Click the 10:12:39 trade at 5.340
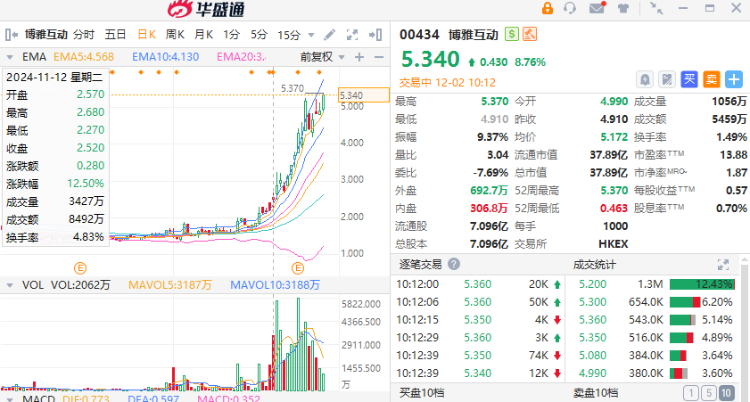This screenshot has width=750, height=402. pyautogui.click(x=478, y=373)
